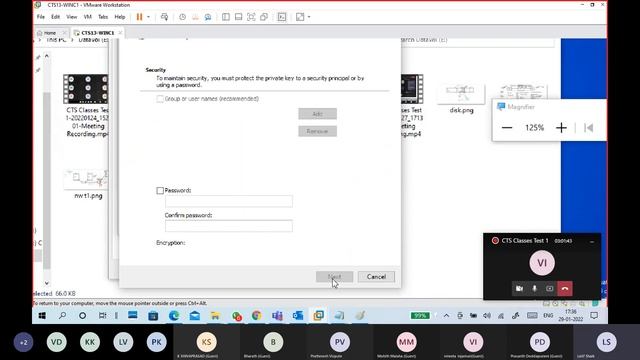Zoom out with Magnifier minus button
640x360 pixels.
(507, 128)
